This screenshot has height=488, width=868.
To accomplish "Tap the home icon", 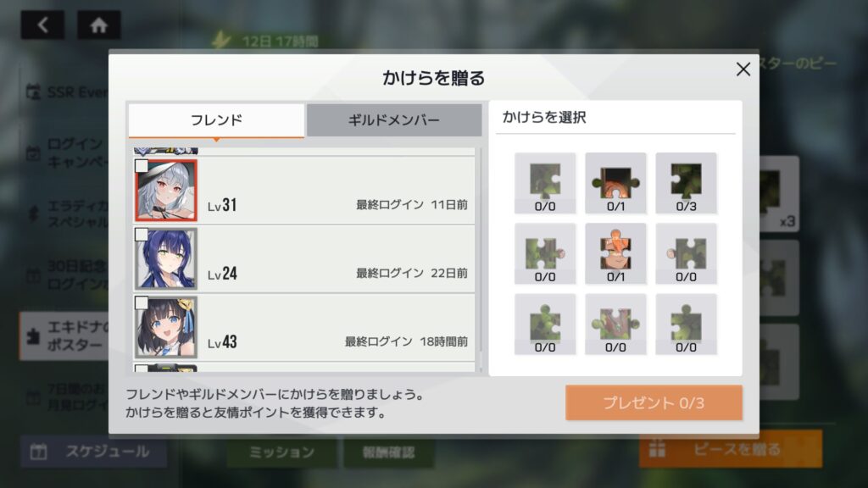I will click(x=98, y=25).
